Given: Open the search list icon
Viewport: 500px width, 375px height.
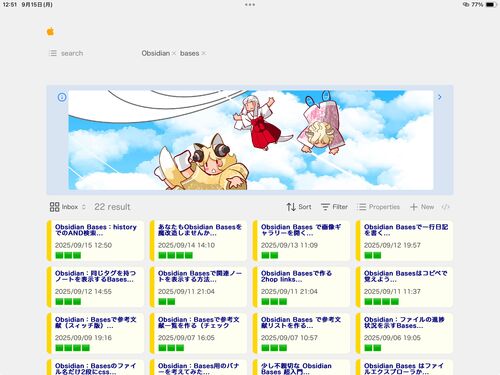Looking at the screenshot, I should [x=53, y=53].
